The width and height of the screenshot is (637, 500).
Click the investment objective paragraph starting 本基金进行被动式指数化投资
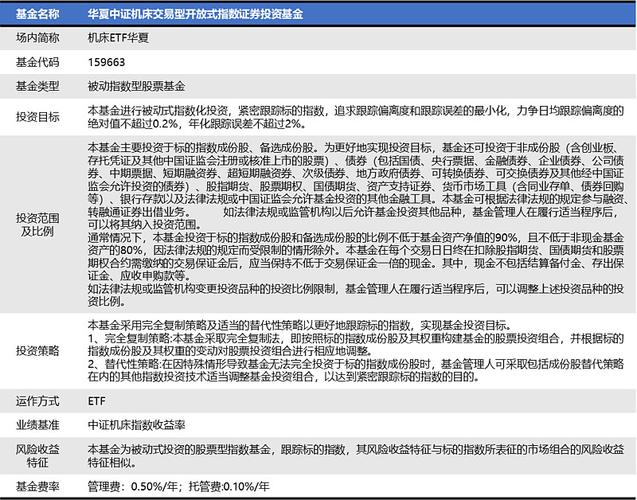tap(355, 117)
